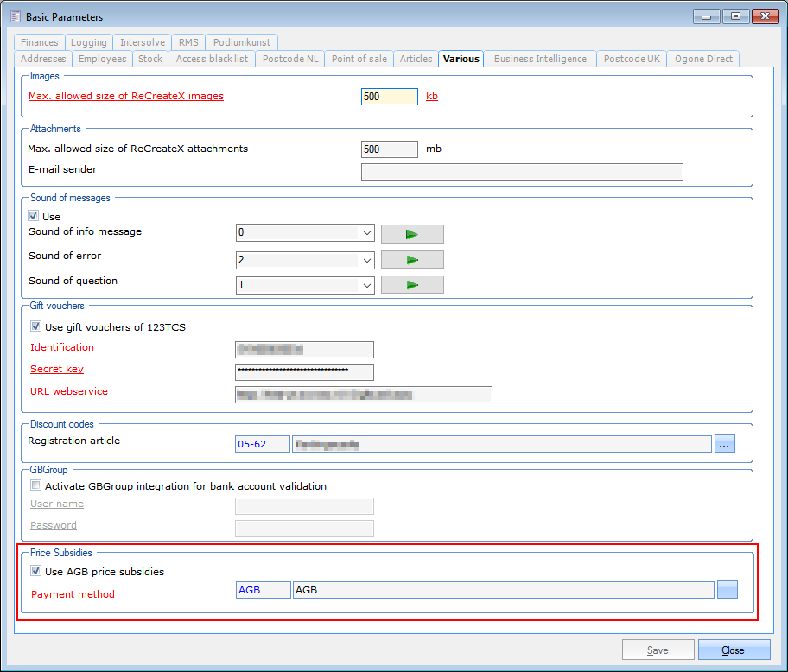Disable Use AGB price subsidies checkbox
Screen dimensions: 788x672
pos(36,571)
